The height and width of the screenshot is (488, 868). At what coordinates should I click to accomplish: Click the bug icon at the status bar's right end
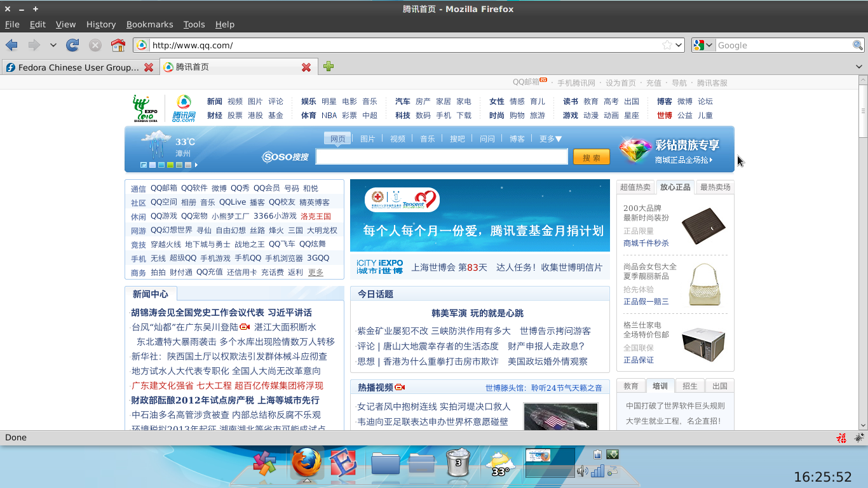coord(859,437)
